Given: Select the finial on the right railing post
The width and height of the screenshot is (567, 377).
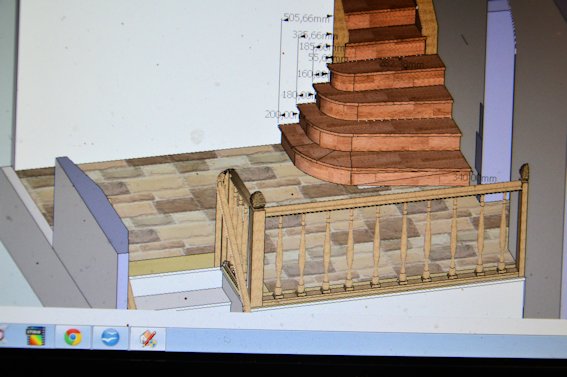Looking at the screenshot, I should coord(524,172).
